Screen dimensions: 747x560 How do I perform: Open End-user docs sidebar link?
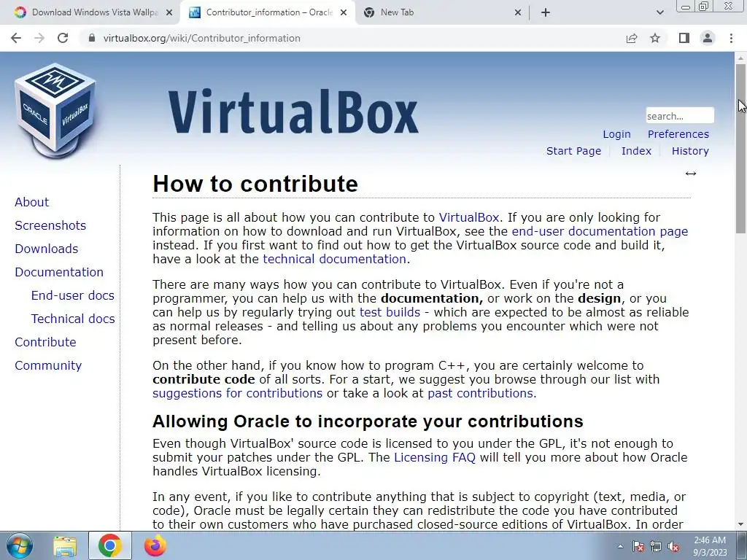[x=72, y=295]
